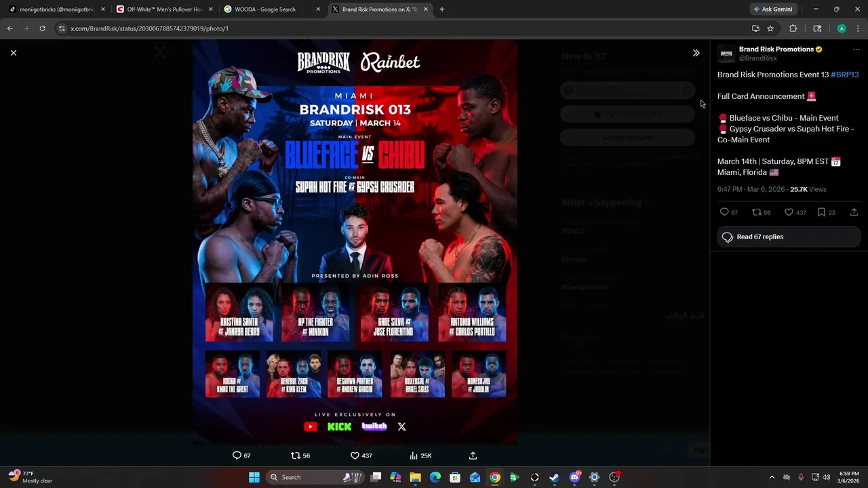Switch to the moniigotbricks TikTok tab

click(x=56, y=9)
